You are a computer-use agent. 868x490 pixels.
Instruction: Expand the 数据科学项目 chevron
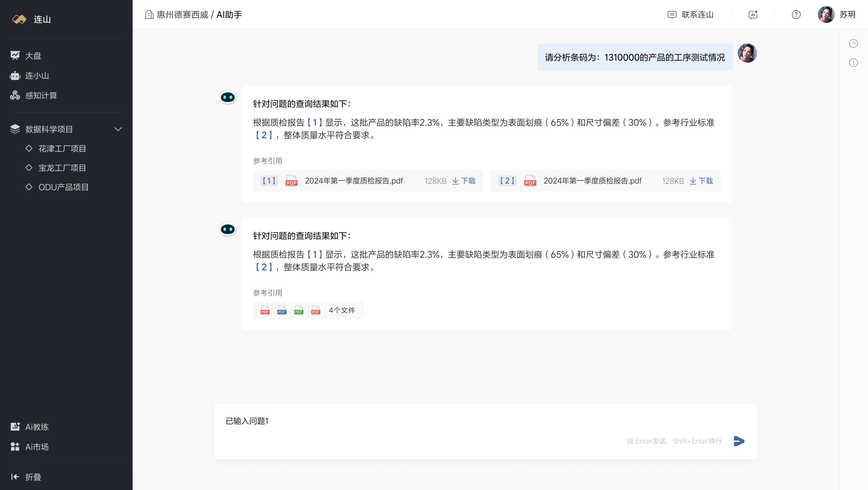(118, 129)
